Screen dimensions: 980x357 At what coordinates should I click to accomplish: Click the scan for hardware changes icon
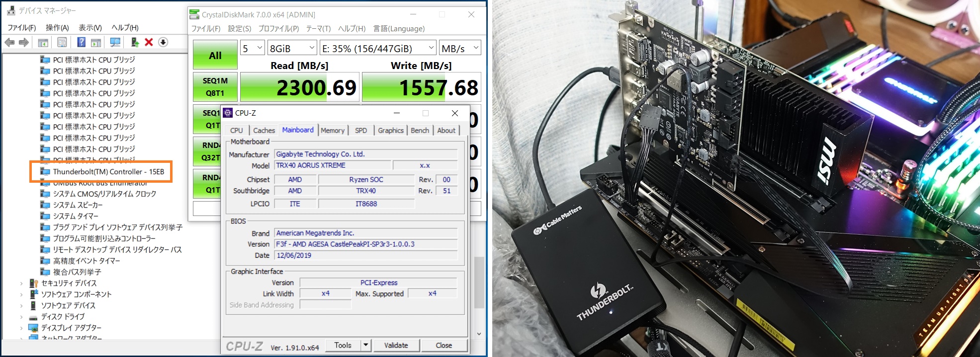(x=115, y=43)
